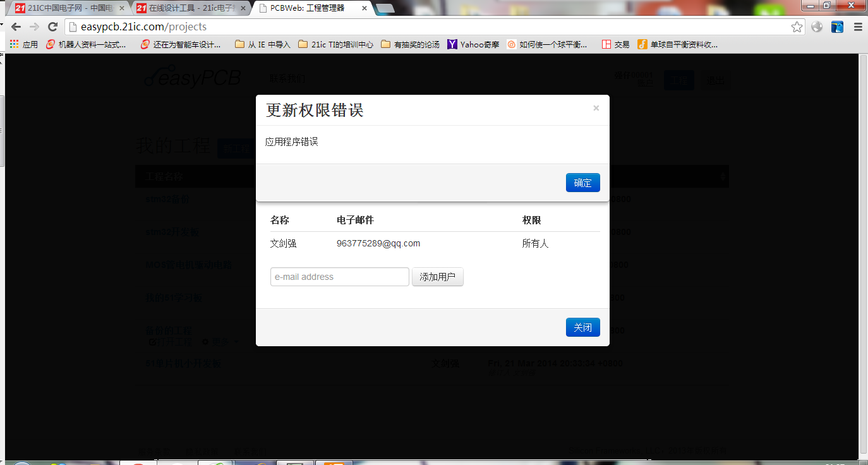
Task: Close the 21IC中国电子网 tab
Action: [x=122, y=8]
